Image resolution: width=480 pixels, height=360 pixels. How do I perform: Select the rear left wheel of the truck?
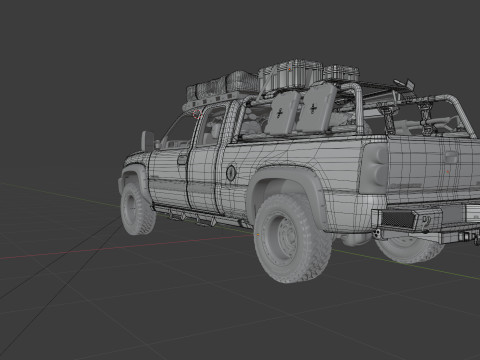click(x=292, y=238)
